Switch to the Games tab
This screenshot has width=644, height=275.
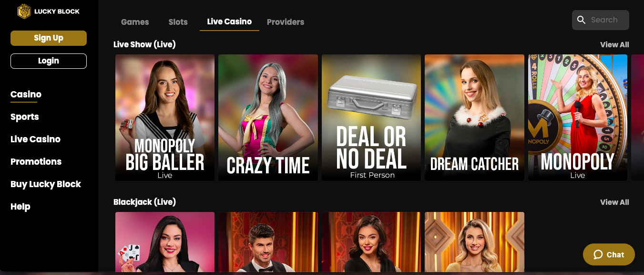pos(135,22)
